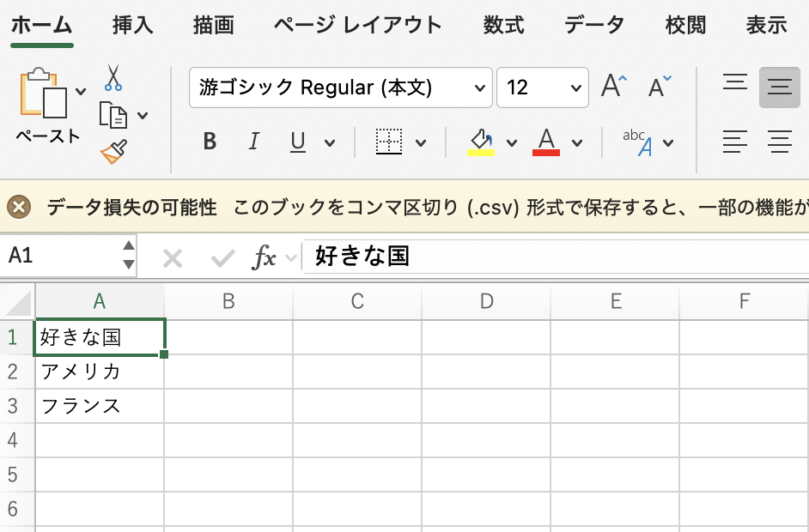
Task: Select column B header
Action: 228,301
